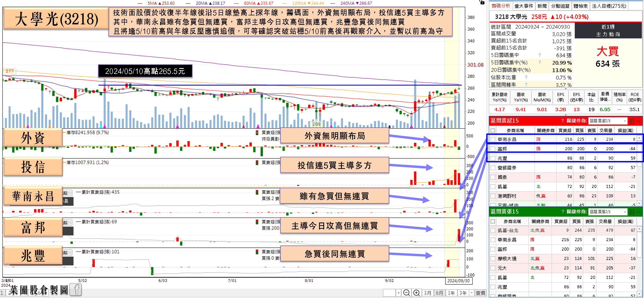Screen dimensions: 644x304
Task: Select 3月 chart period button
Action: [428, 293]
